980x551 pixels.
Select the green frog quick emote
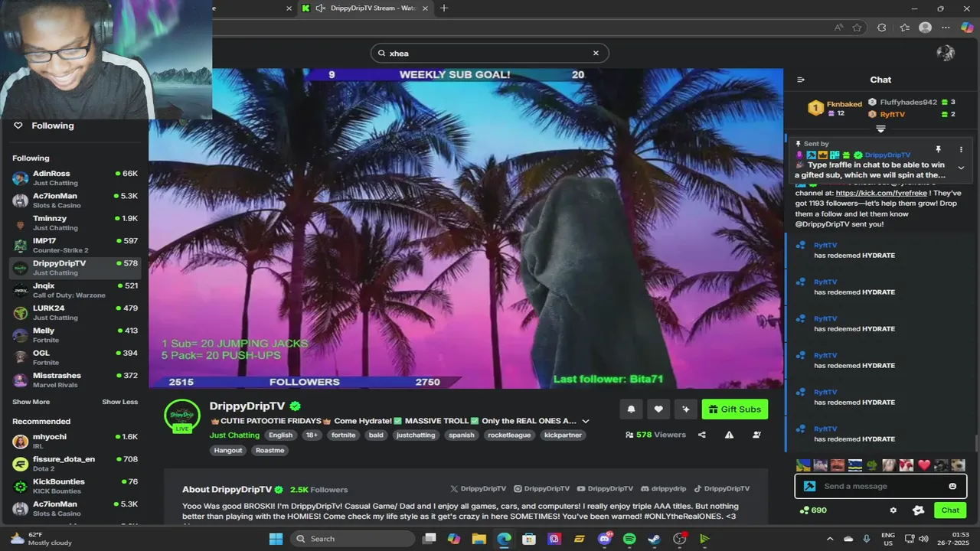pos(872,465)
